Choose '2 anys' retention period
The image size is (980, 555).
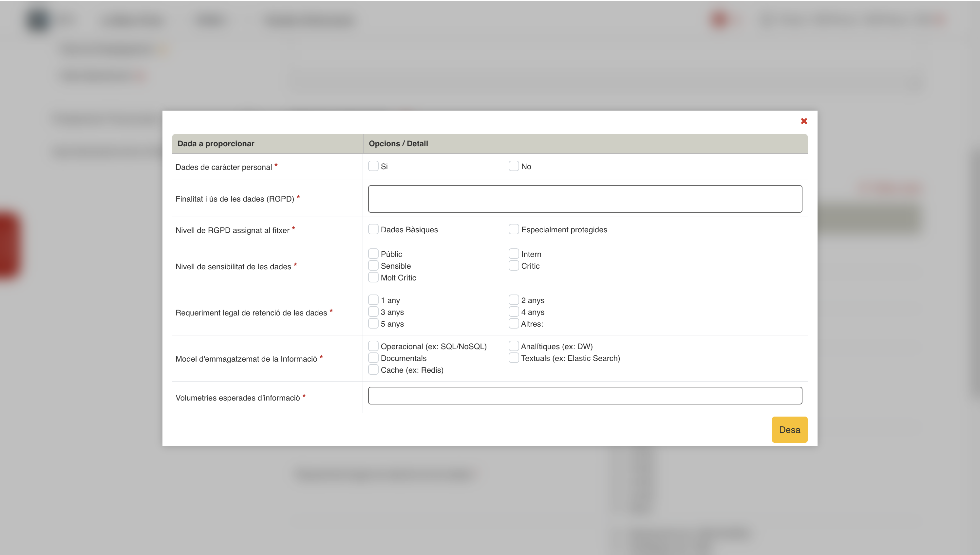pos(514,300)
